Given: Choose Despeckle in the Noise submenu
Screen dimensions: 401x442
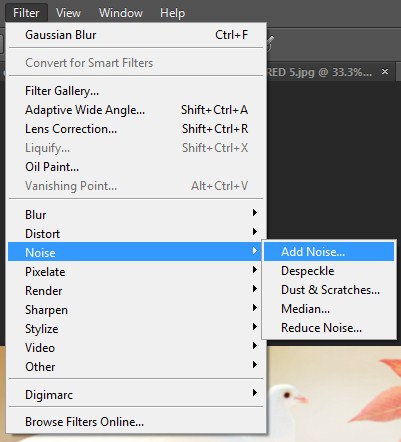Looking at the screenshot, I should pos(329,271).
